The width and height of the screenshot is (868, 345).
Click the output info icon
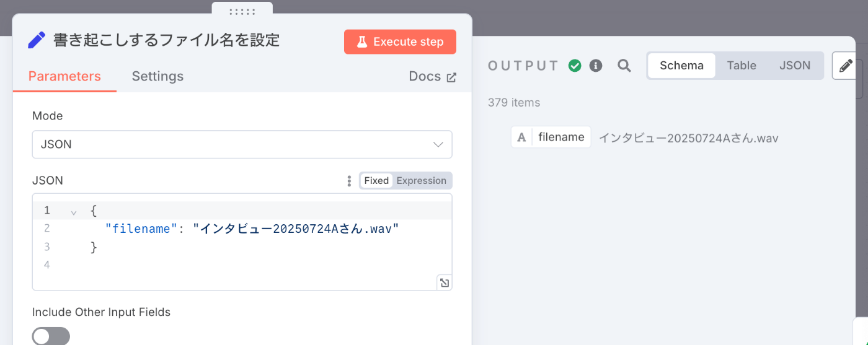coord(596,66)
